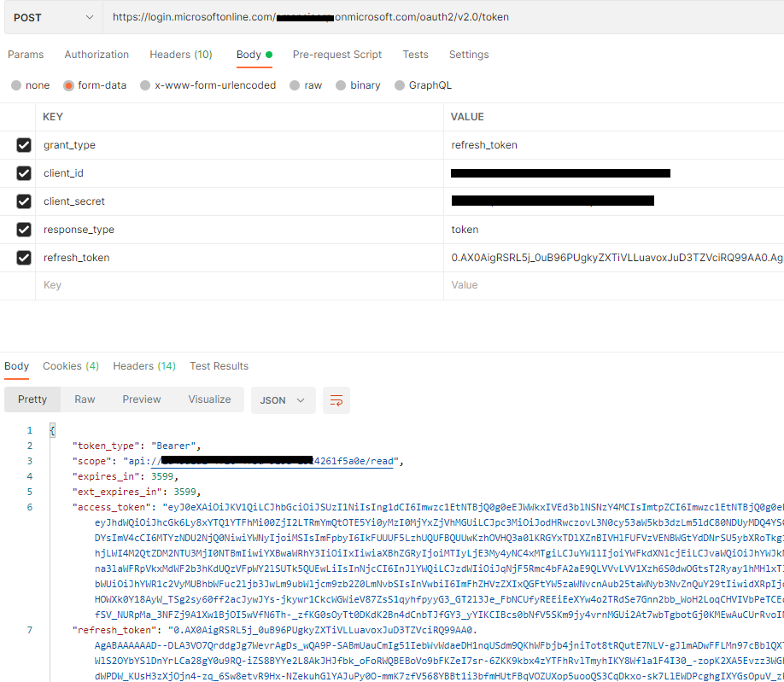Open the Headers (10) tab

(x=180, y=54)
